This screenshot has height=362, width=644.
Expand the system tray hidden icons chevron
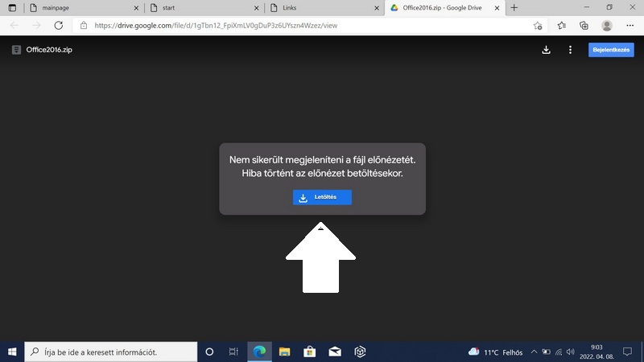[x=533, y=352]
